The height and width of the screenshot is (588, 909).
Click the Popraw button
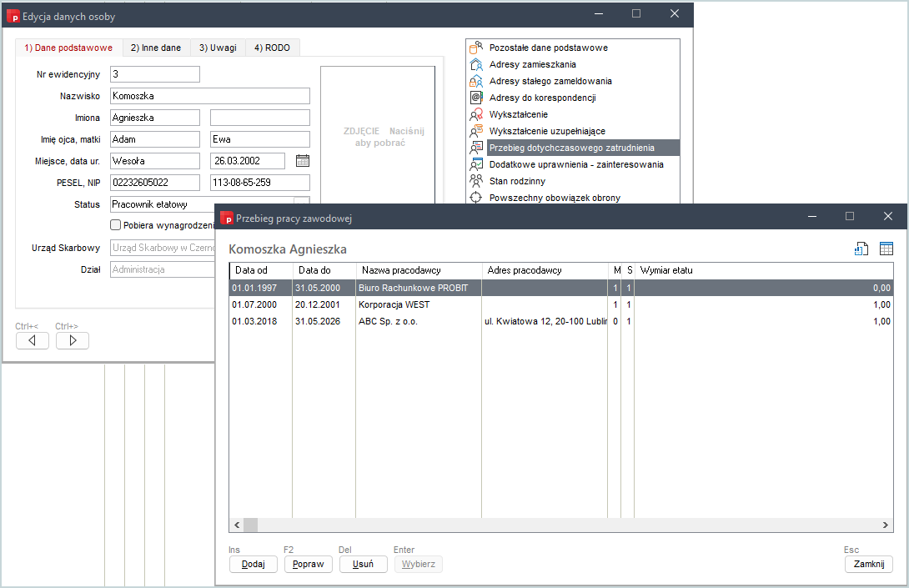click(x=309, y=564)
